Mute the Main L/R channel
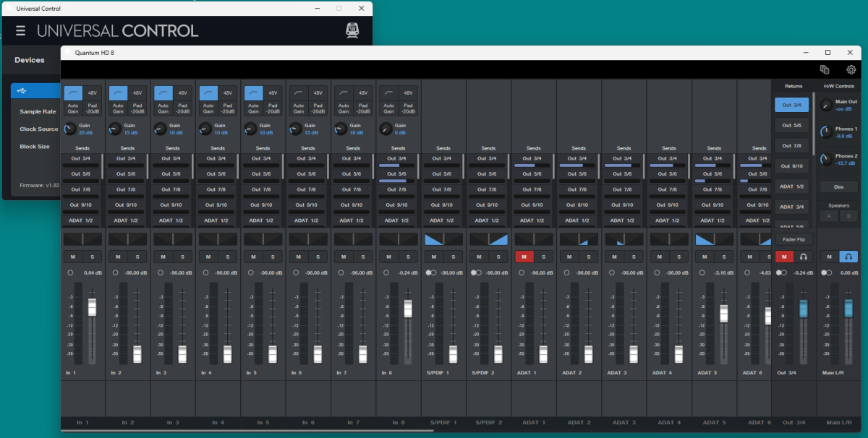Screen dimensions: 868x438 830,257
